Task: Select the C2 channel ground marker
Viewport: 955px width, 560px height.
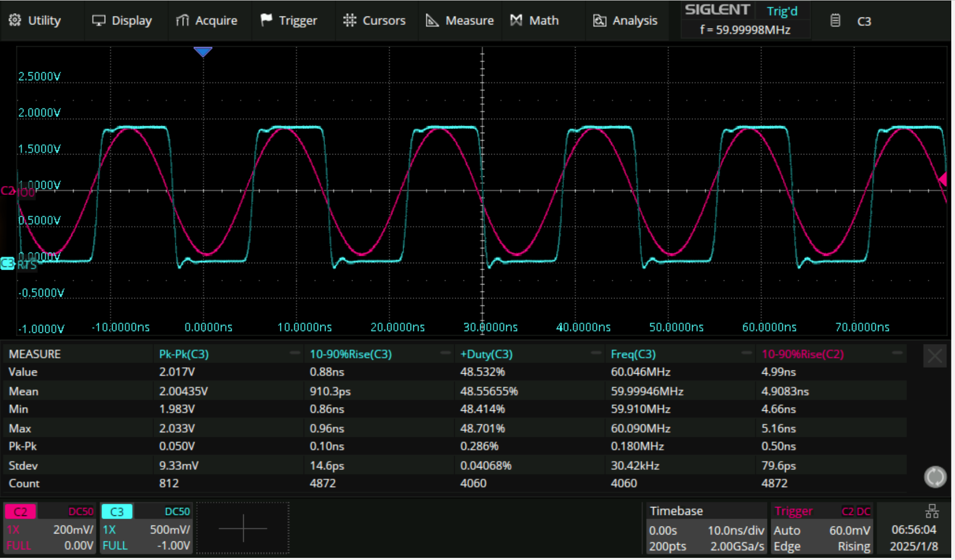Action: [x=8, y=190]
